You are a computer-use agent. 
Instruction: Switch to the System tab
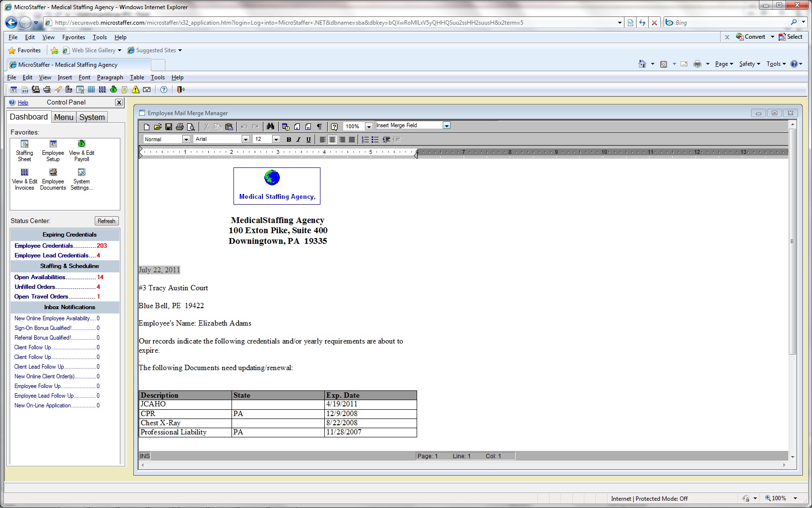coord(92,117)
